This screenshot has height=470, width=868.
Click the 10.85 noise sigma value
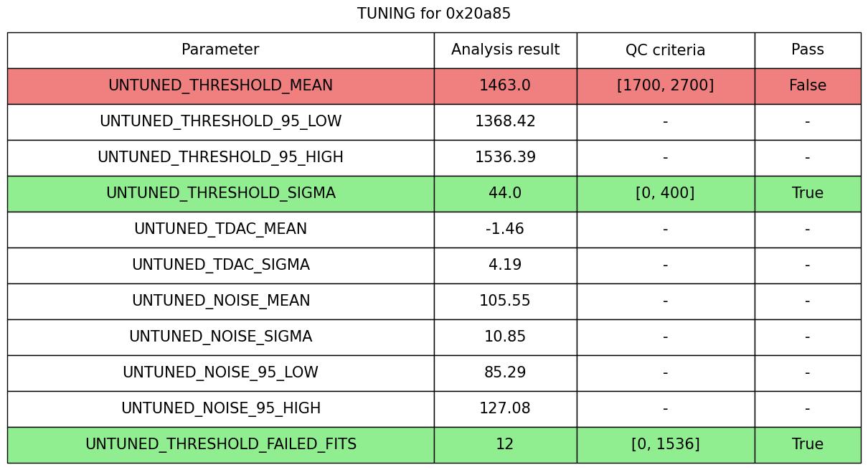coord(505,337)
